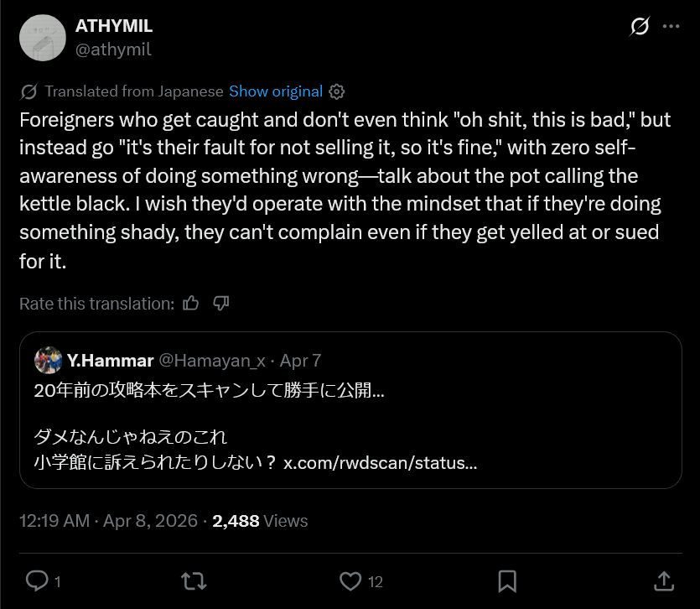Like the tweet with heart icon

click(350, 580)
